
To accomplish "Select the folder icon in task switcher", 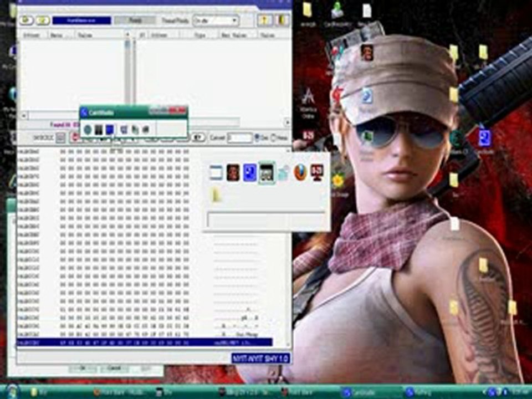I will 216,196.
